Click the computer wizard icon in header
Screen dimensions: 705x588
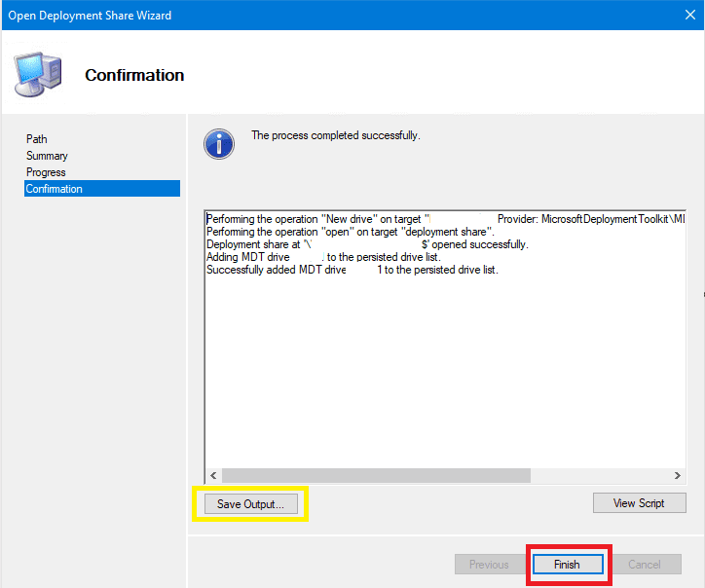click(x=38, y=73)
